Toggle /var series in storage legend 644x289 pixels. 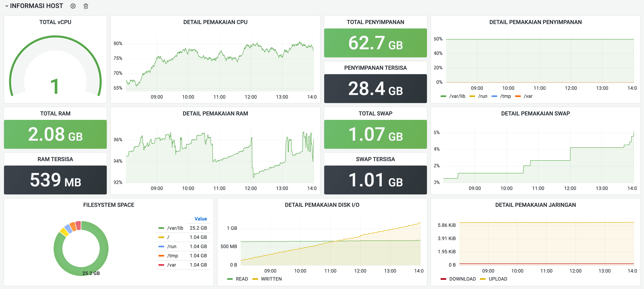[x=528, y=96]
